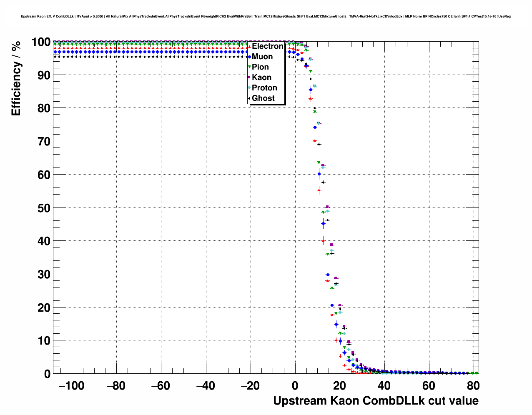Click the Proton legend text
This screenshot has width=532, height=415.
(x=264, y=88)
